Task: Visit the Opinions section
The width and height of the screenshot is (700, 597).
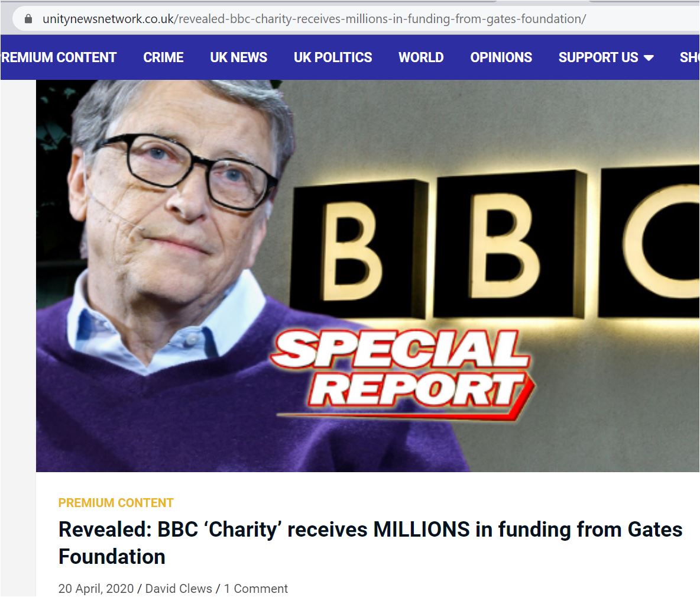Action: 501,57
